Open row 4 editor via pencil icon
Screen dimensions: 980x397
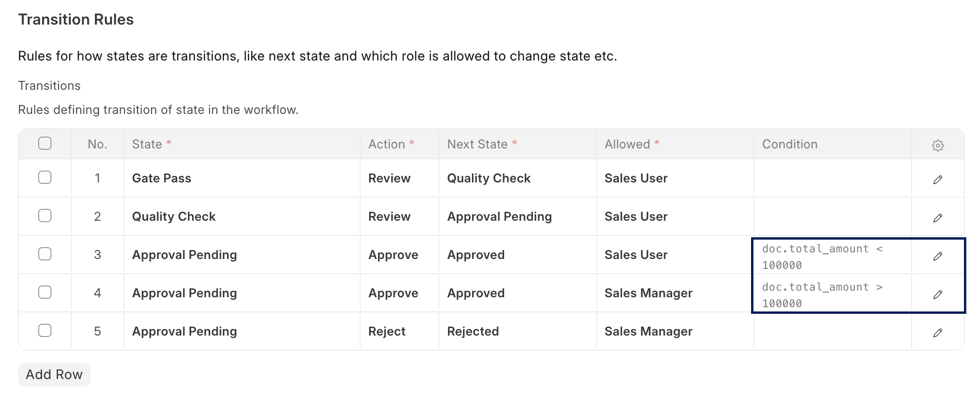coord(938,294)
